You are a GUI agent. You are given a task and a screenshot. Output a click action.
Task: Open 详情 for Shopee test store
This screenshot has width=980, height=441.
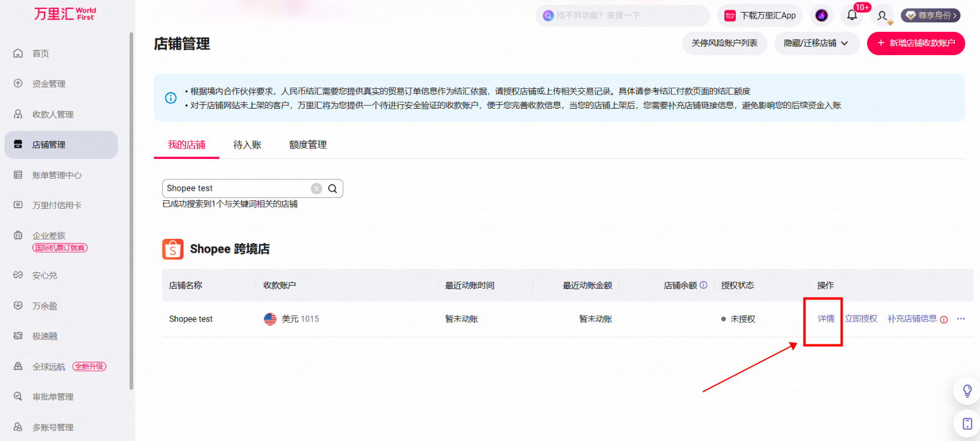pos(826,319)
